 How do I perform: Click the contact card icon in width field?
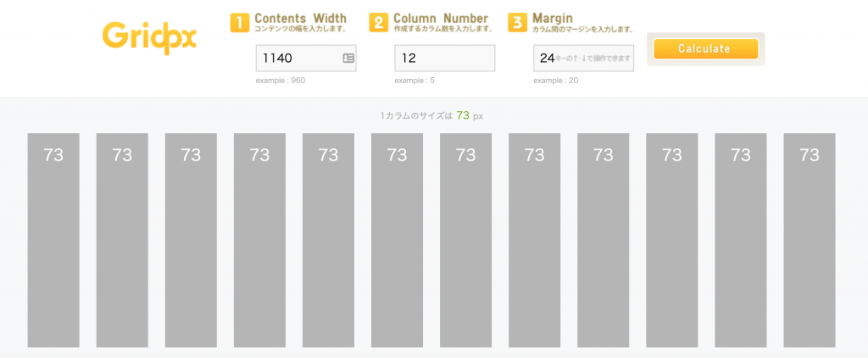pos(348,59)
